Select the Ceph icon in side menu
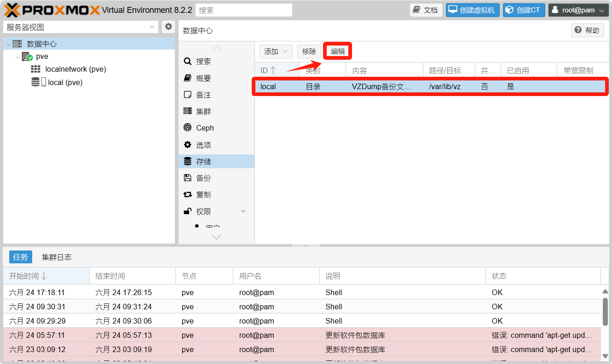 click(x=188, y=128)
